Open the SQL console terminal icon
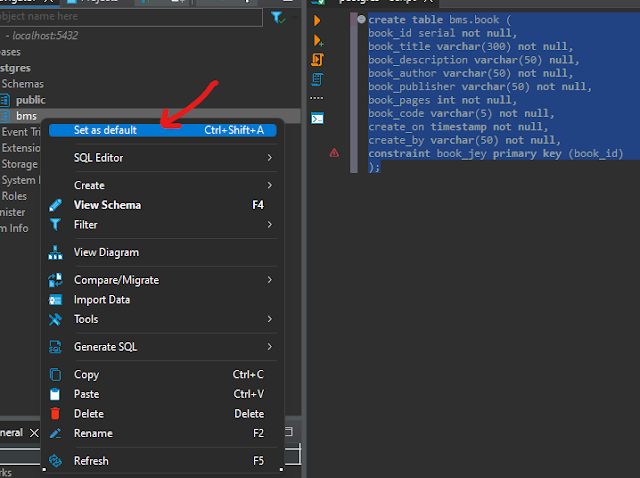Image resolution: width=640 pixels, height=478 pixels. pyautogui.click(x=317, y=118)
